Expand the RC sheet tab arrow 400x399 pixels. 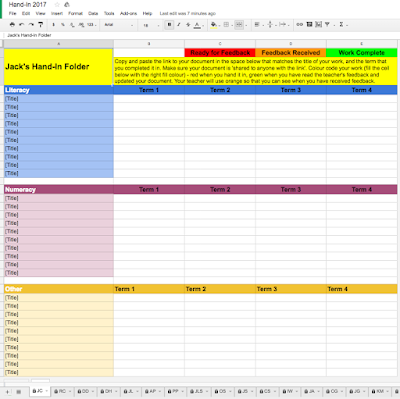70,391
